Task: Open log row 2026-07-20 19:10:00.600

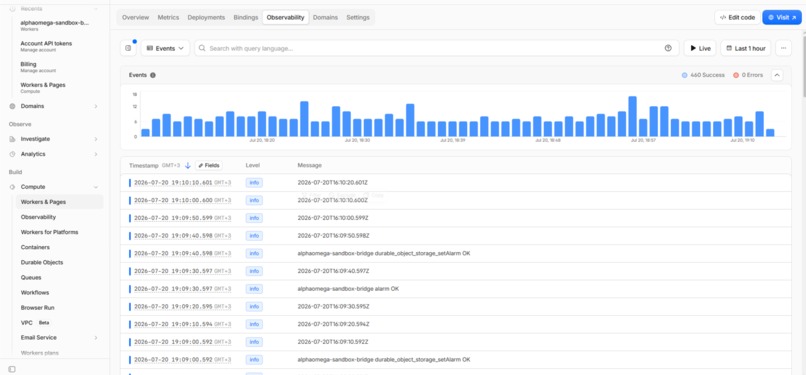Action: [456, 200]
